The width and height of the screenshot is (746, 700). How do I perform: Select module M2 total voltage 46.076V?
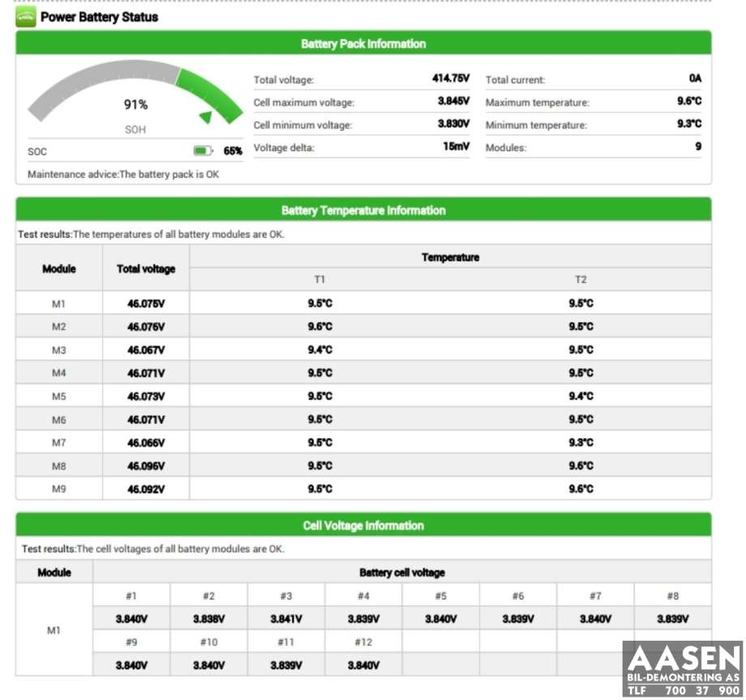[x=146, y=327]
